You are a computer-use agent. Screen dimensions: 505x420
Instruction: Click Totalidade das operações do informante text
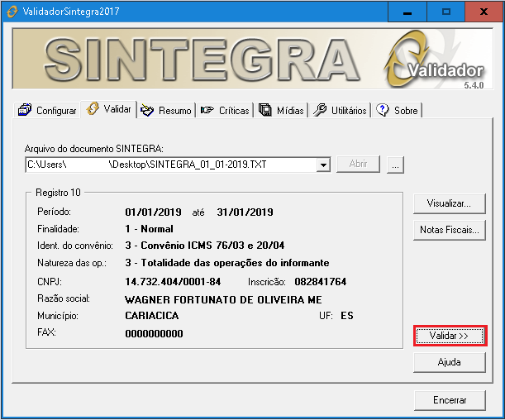pos(235,263)
